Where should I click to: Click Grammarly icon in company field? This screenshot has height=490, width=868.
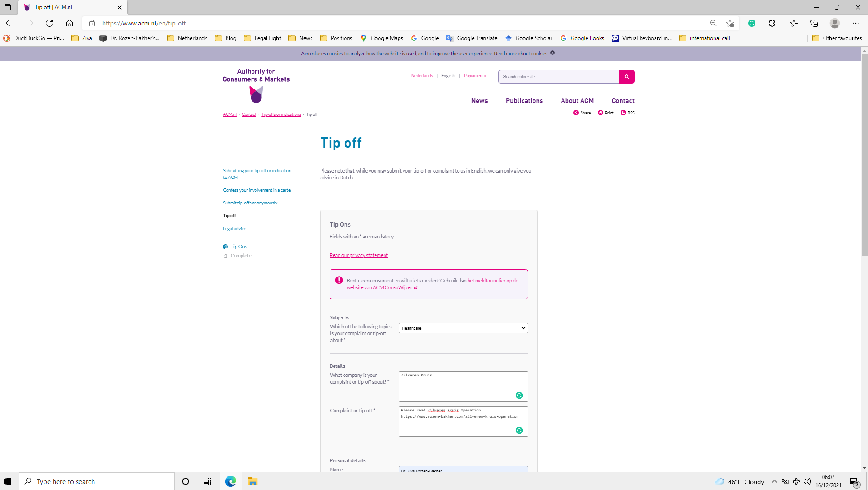pyautogui.click(x=519, y=396)
